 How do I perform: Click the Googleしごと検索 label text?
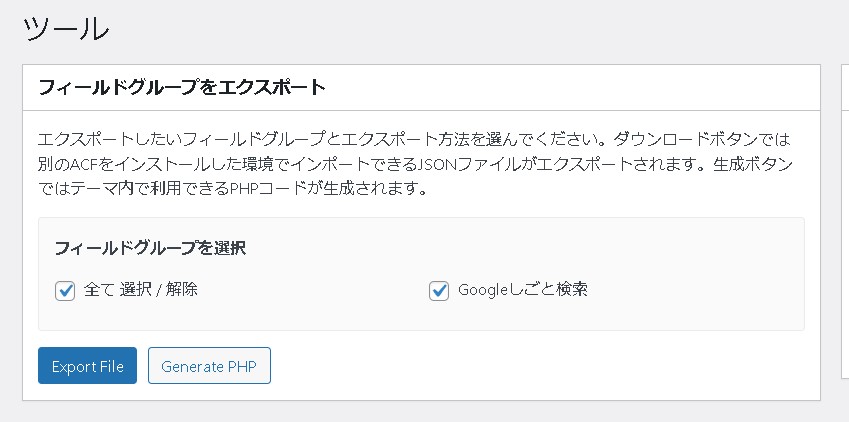(523, 291)
